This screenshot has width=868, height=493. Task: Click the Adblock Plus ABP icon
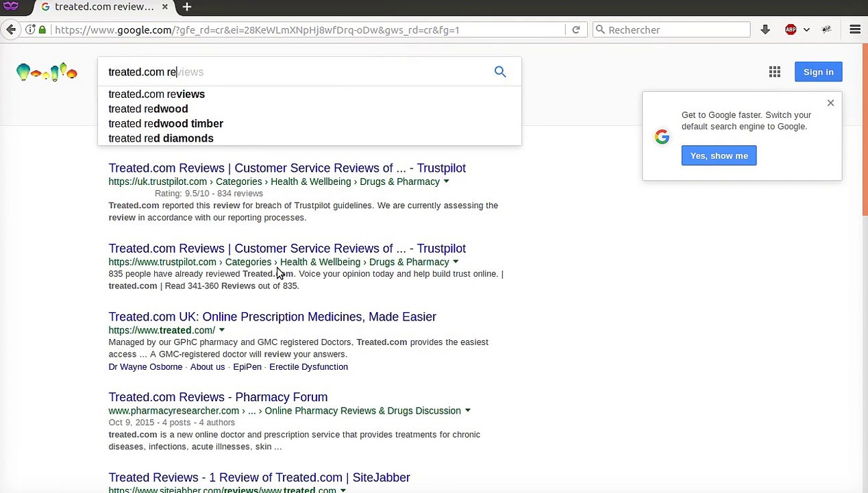coord(791,29)
